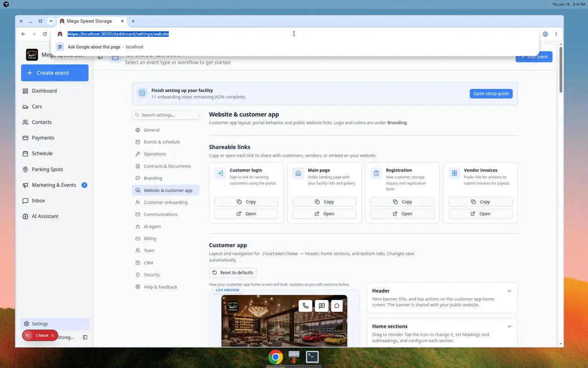Image resolution: width=588 pixels, height=368 pixels.
Task: Open the Vendor invoices link
Action: (x=481, y=214)
